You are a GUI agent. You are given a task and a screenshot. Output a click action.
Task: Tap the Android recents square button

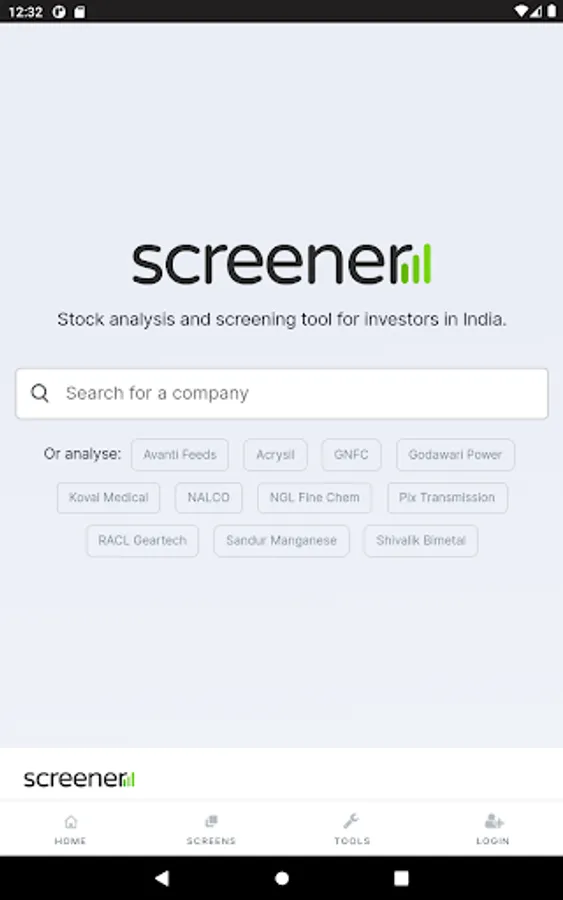(401, 878)
